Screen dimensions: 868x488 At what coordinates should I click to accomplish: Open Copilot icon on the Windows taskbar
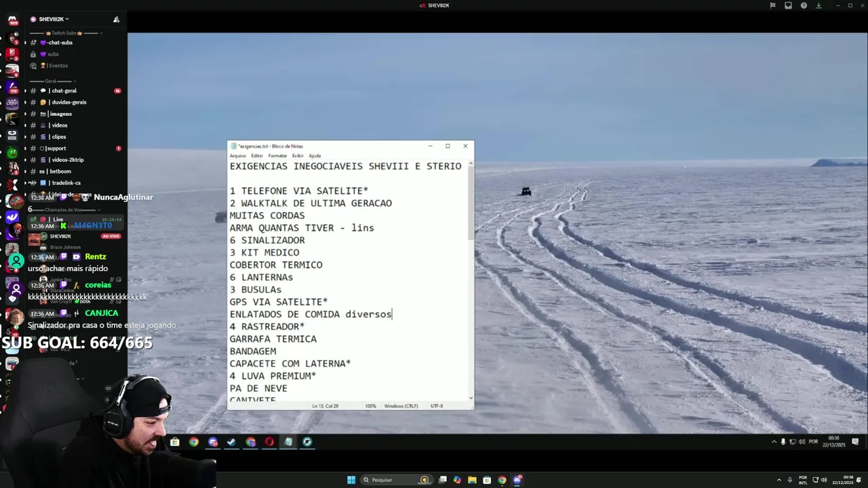pos(457,480)
